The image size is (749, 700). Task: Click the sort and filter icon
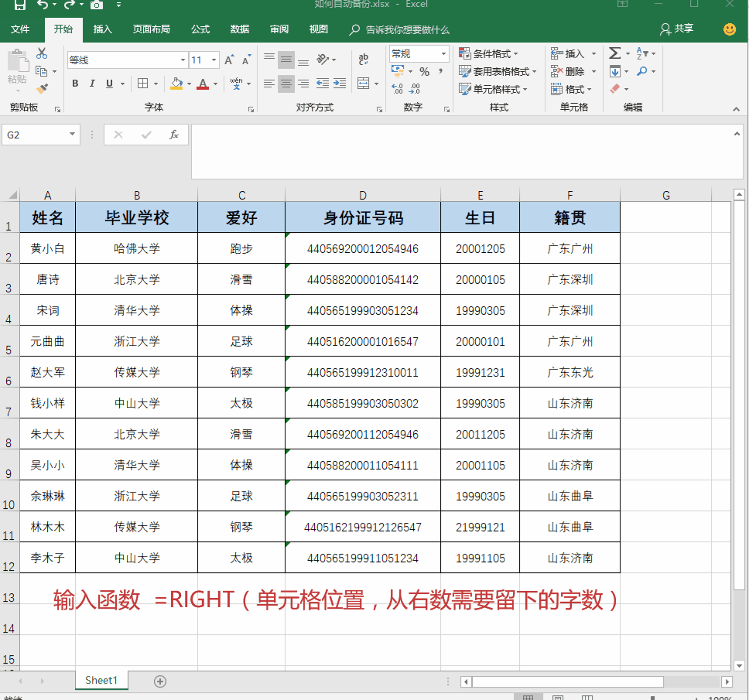tap(642, 53)
